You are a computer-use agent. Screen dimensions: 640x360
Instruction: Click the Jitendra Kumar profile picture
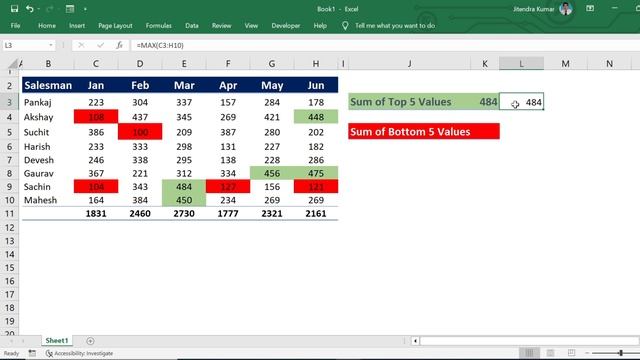[566, 8]
